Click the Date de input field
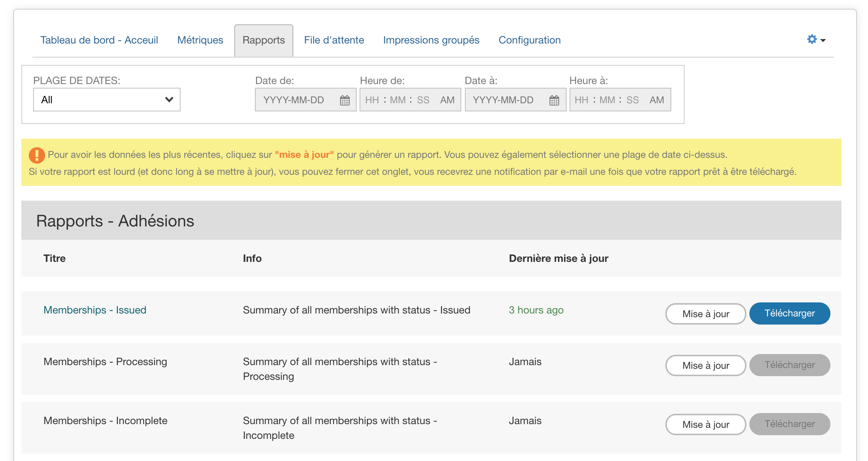The image size is (868, 461). coord(294,100)
